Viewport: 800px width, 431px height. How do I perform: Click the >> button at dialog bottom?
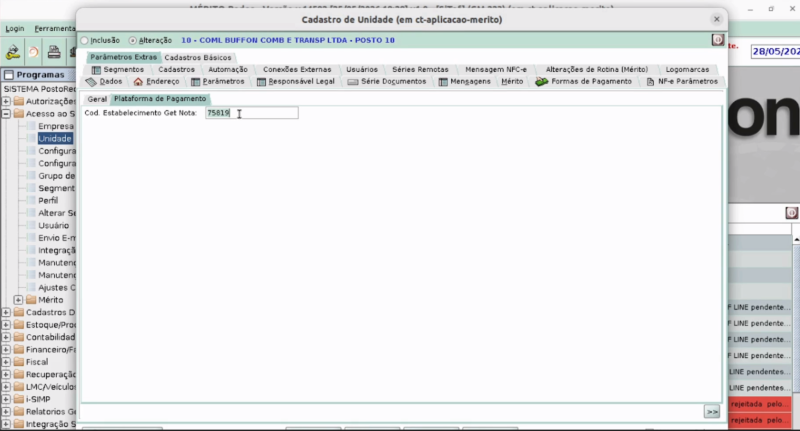(x=712, y=412)
